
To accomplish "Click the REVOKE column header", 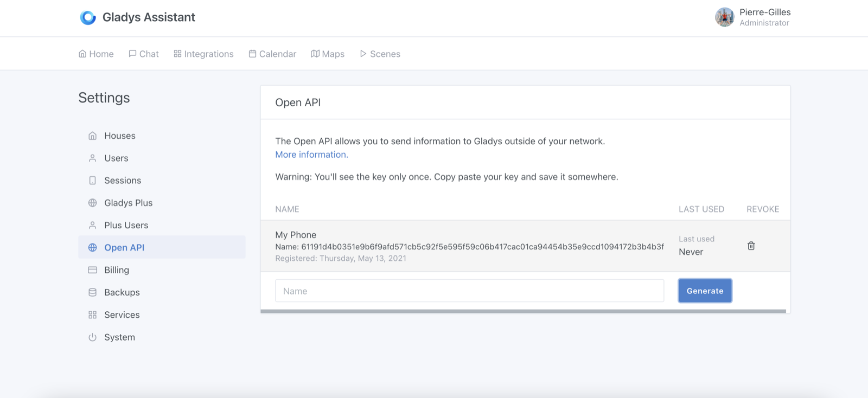I will point(763,209).
